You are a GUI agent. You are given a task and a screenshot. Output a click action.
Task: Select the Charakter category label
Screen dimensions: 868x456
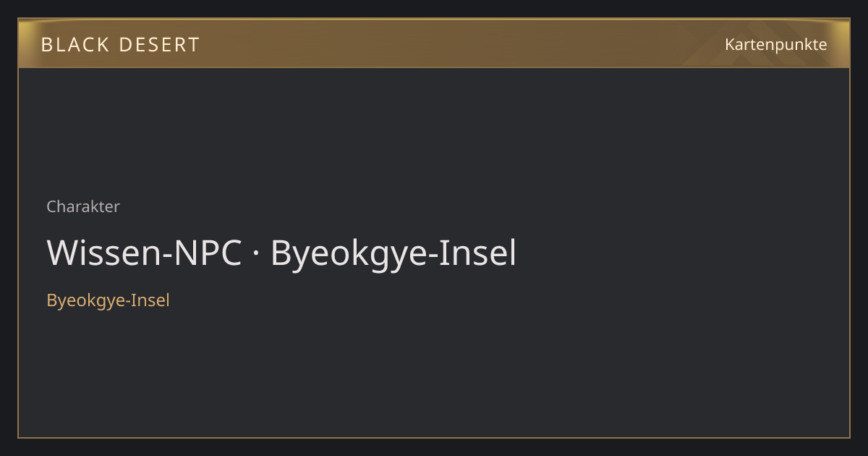pos(83,206)
